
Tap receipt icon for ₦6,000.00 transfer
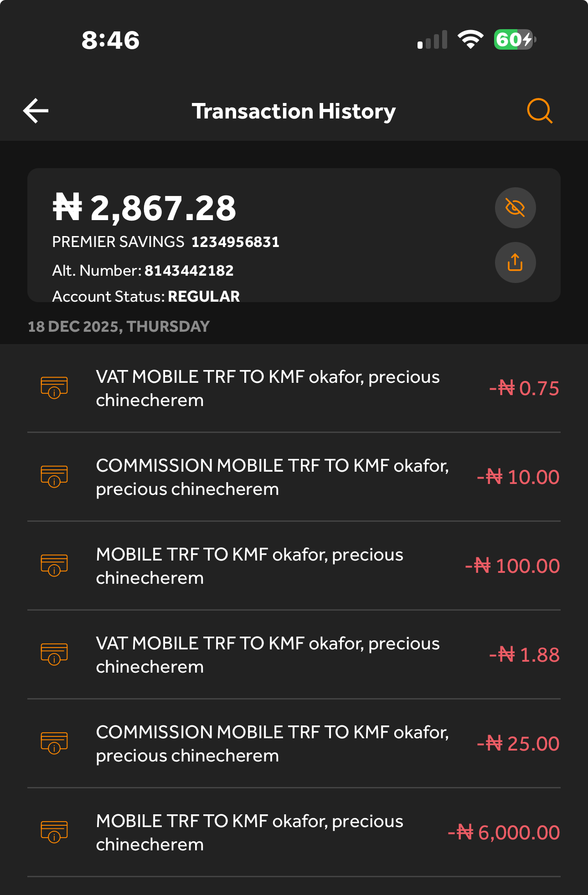(x=54, y=832)
